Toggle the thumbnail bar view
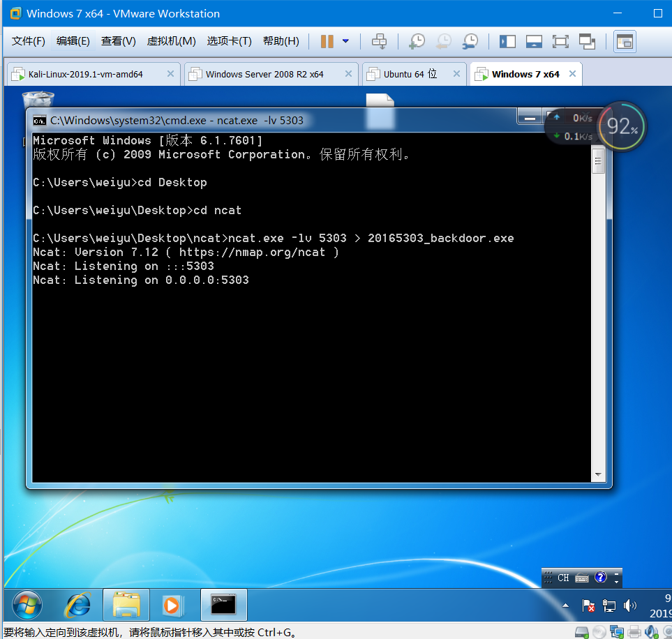The image size is (672, 639). click(x=534, y=42)
